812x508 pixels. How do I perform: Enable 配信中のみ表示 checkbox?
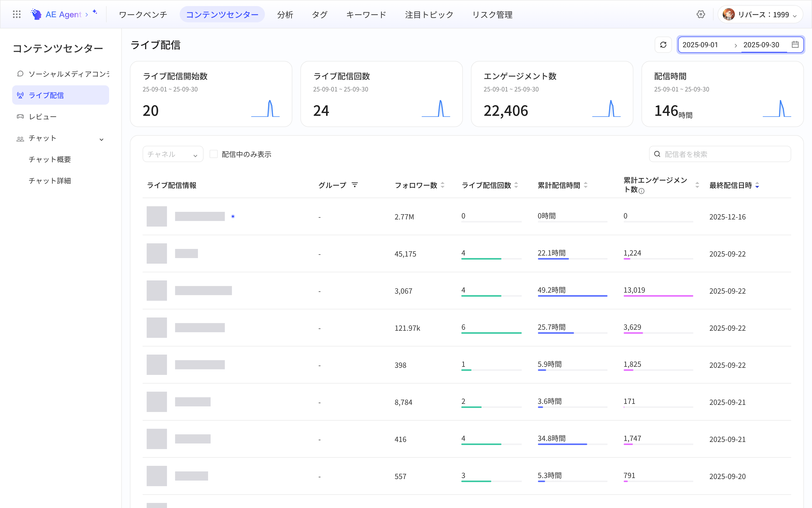tap(213, 154)
